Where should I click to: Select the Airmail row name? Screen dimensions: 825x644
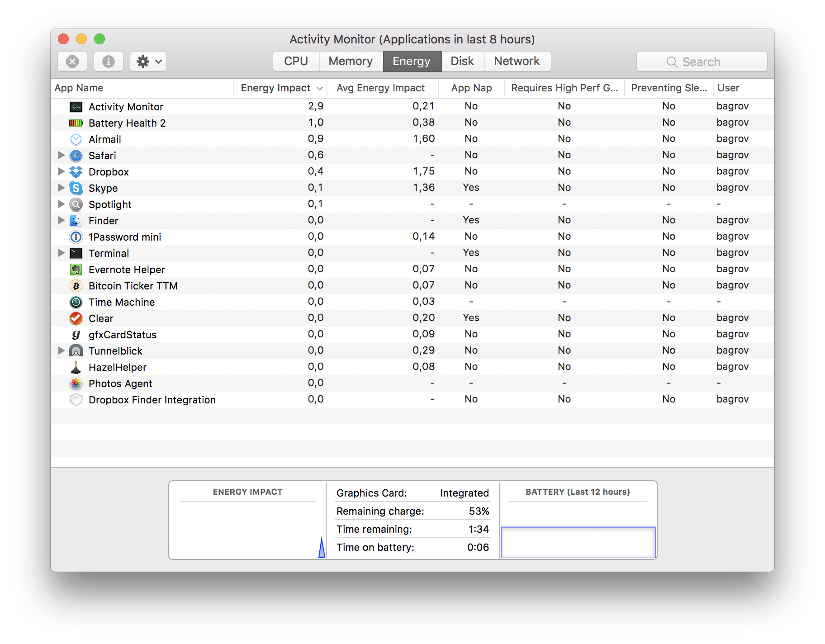click(x=105, y=139)
